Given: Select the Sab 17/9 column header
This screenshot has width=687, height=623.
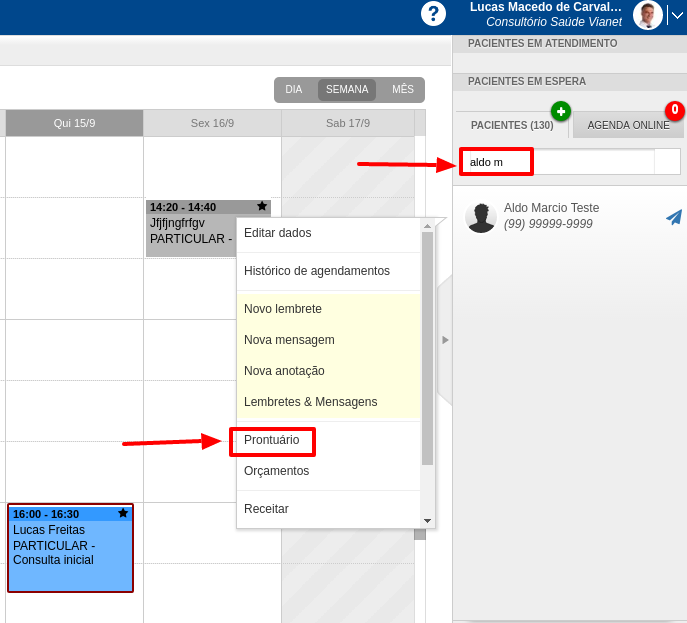Looking at the screenshot, I should pos(348,123).
